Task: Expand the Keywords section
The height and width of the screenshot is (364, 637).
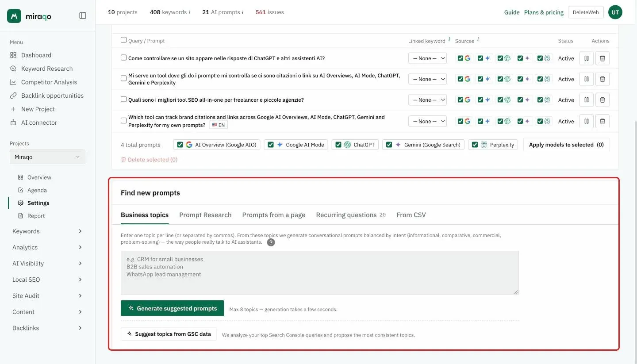Action: pos(47,231)
